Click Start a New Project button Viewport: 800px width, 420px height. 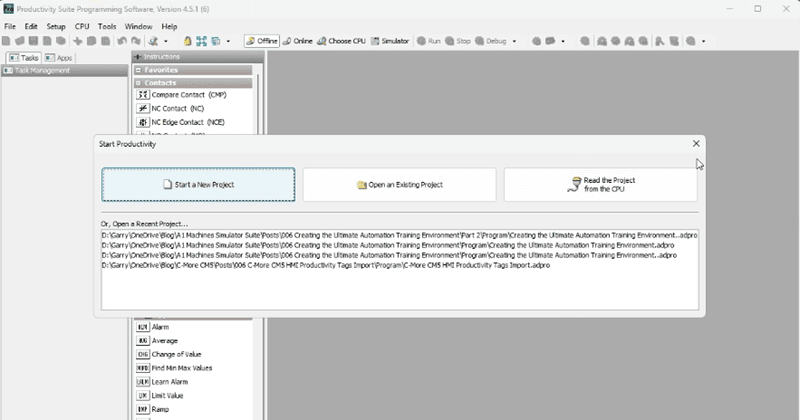pos(198,185)
